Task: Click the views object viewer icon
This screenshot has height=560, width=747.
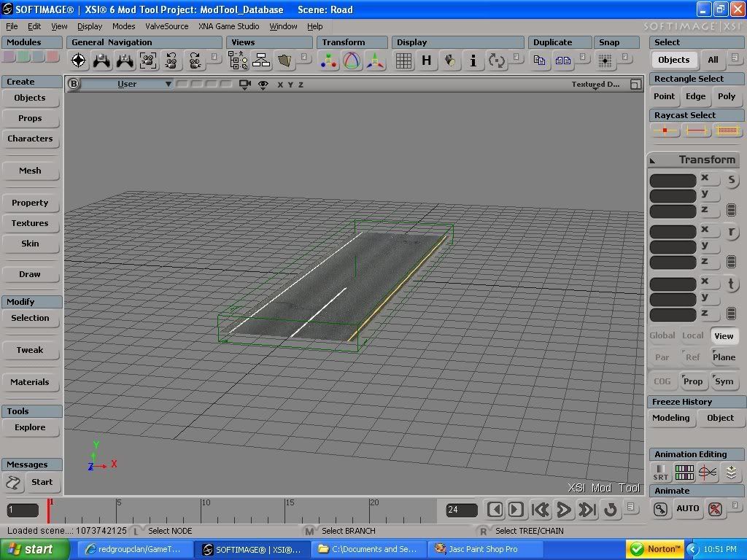Action: pos(285,61)
